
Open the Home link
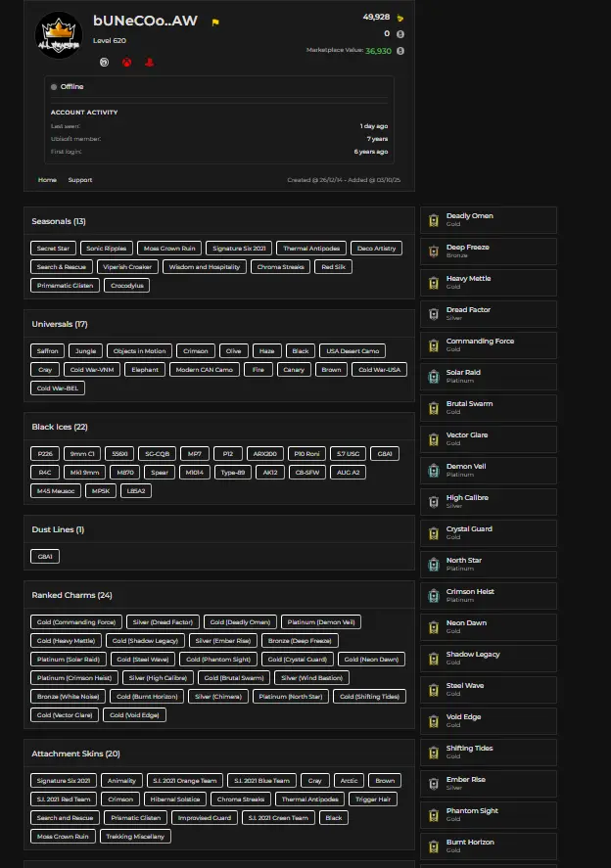(47, 180)
